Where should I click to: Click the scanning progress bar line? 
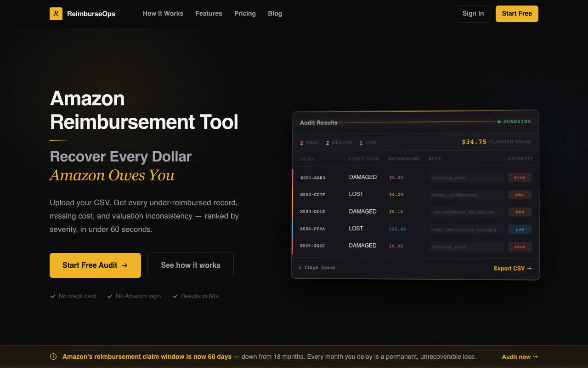417,122
